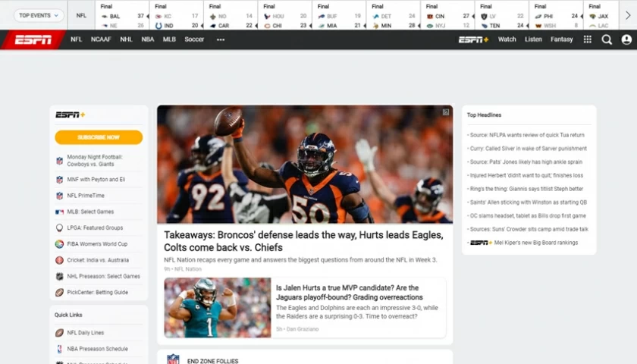Click NFL icon beside MNF with Peyton and Eli
Image resolution: width=637 pixels, height=364 pixels.
coord(59,179)
